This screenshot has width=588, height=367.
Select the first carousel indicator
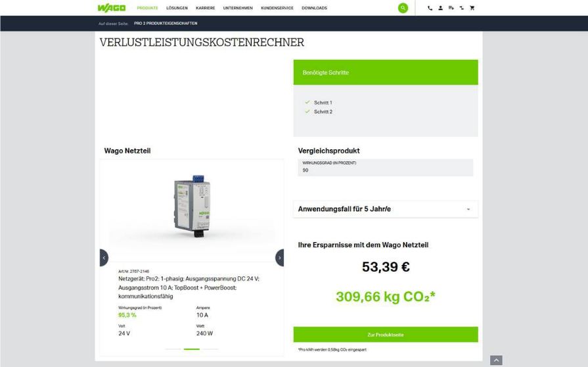(173, 349)
